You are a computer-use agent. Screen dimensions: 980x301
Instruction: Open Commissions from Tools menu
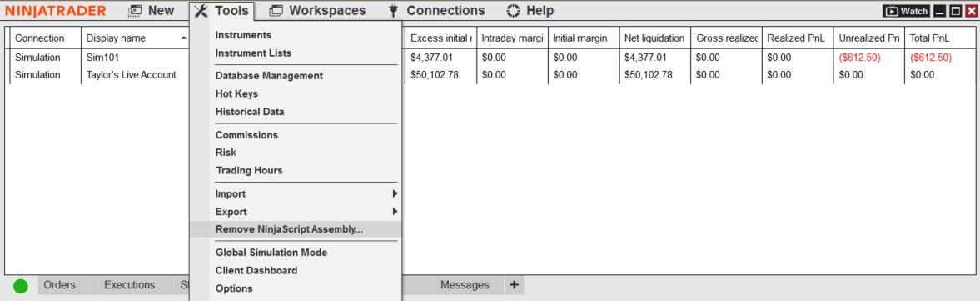click(246, 135)
